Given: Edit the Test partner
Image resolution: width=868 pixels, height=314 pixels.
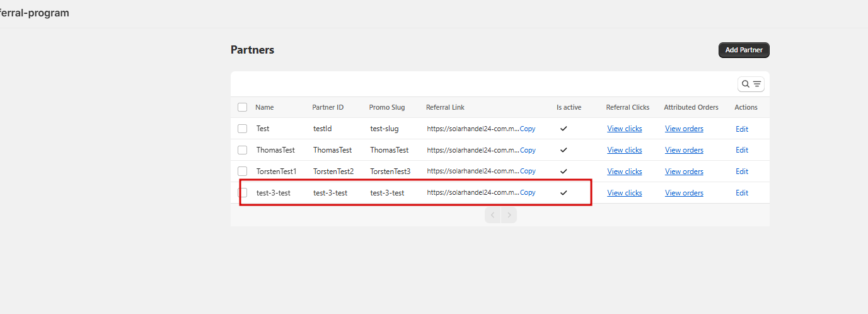Looking at the screenshot, I should click(742, 129).
